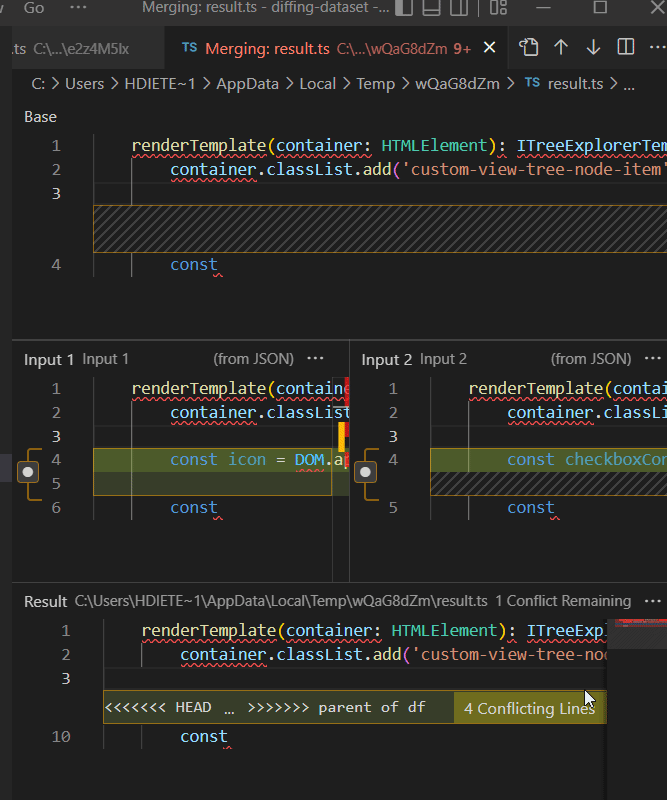This screenshot has width=667, height=800.
Task: Expand the result.ts breadcrumb symbols dropdown
Action: click(630, 84)
